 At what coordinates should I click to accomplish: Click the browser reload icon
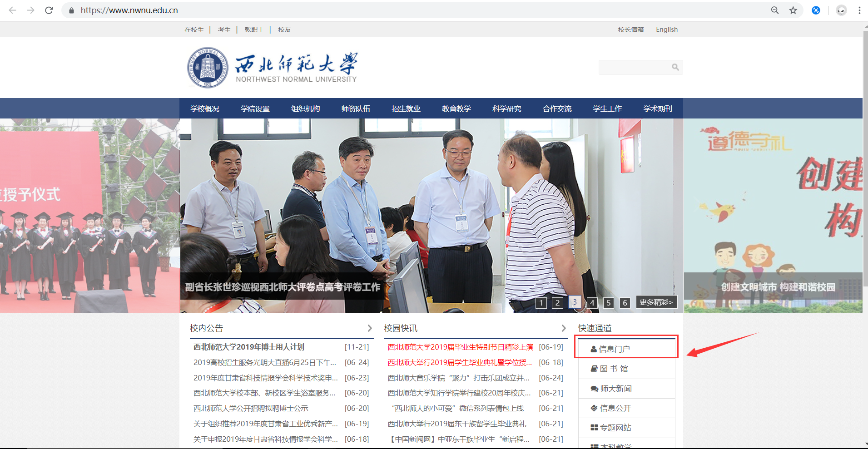point(49,10)
